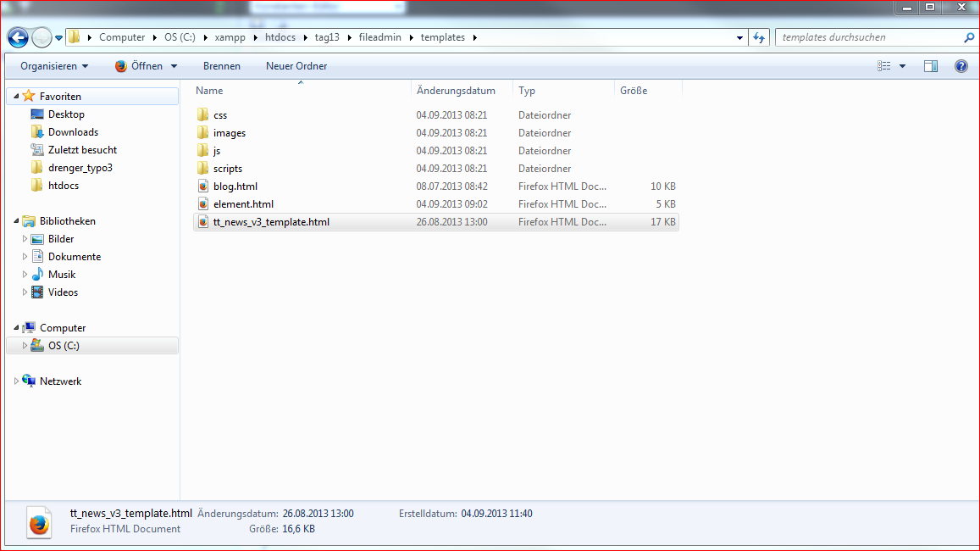The image size is (980, 551).
Task: Click the tt_news_v3_template.html file name
Action: 271,222
